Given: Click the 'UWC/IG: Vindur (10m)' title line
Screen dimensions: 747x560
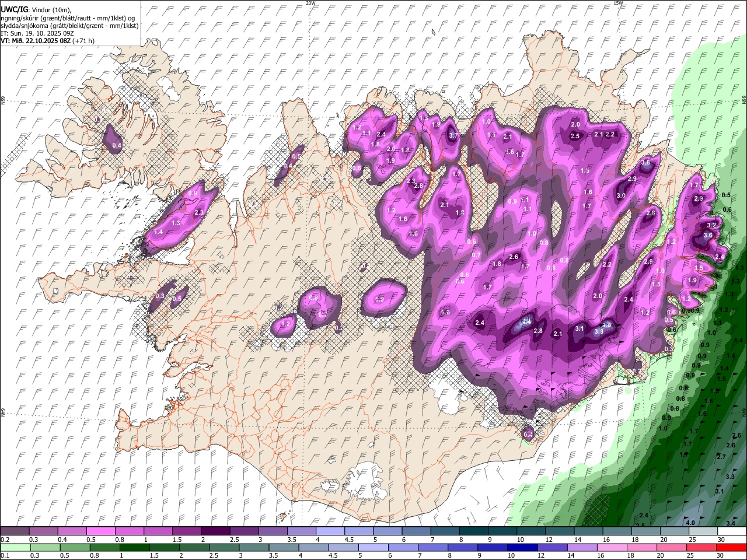Looking at the screenshot, I should point(36,9).
